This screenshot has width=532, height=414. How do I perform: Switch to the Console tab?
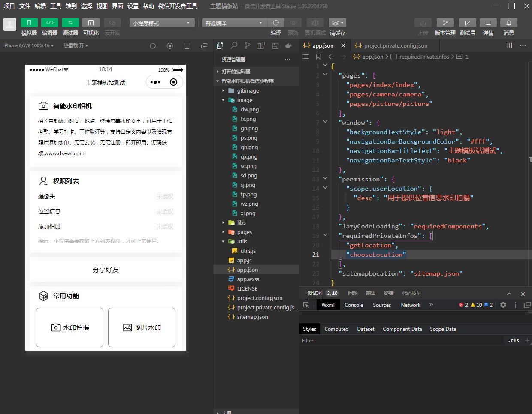354,305
